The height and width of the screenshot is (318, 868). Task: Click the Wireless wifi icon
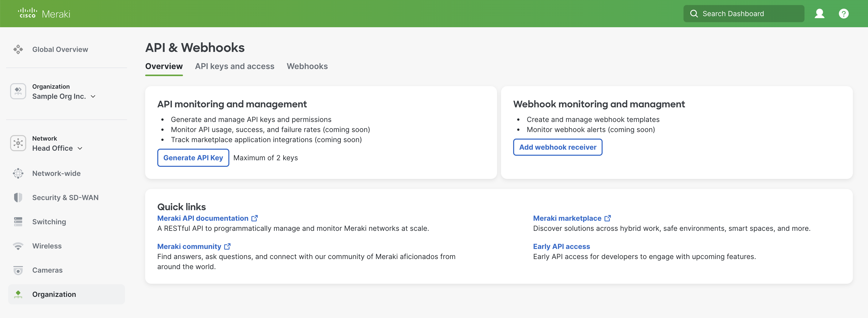pos(18,246)
